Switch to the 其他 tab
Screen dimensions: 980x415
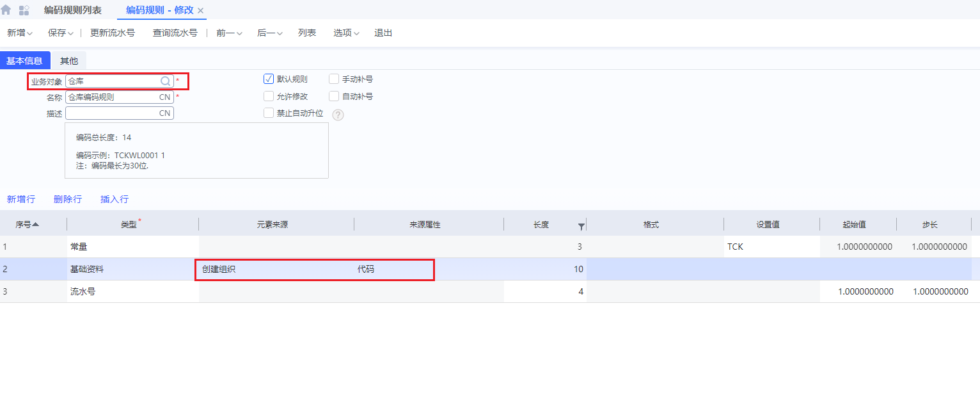pyautogui.click(x=69, y=61)
